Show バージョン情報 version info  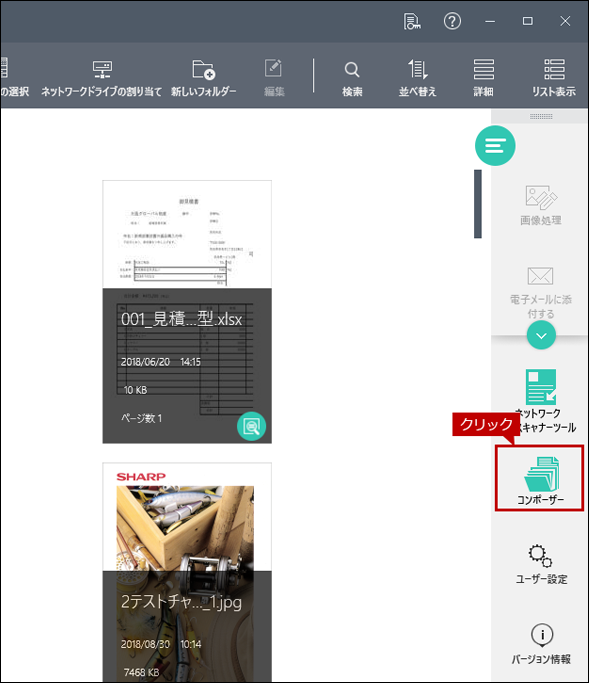[x=542, y=644]
